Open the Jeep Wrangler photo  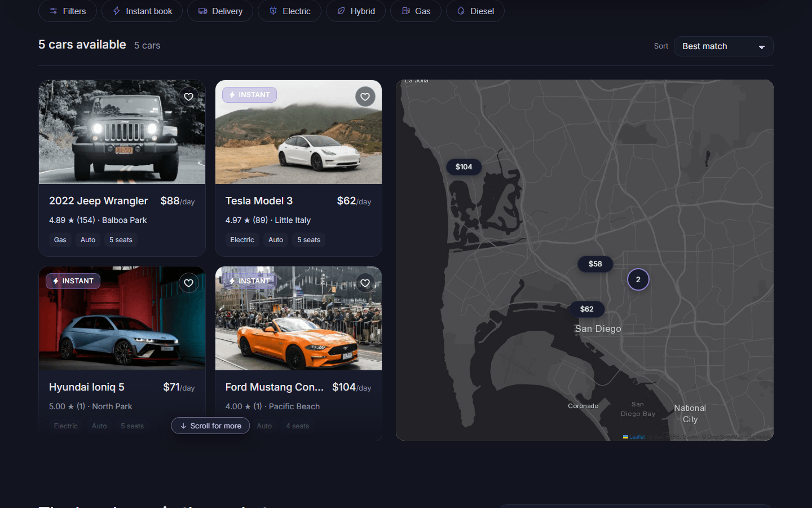click(x=122, y=132)
